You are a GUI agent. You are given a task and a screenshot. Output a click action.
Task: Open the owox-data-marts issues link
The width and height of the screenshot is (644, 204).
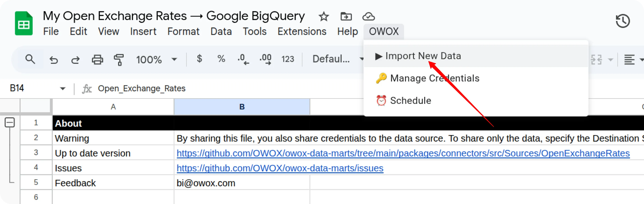tap(280, 168)
